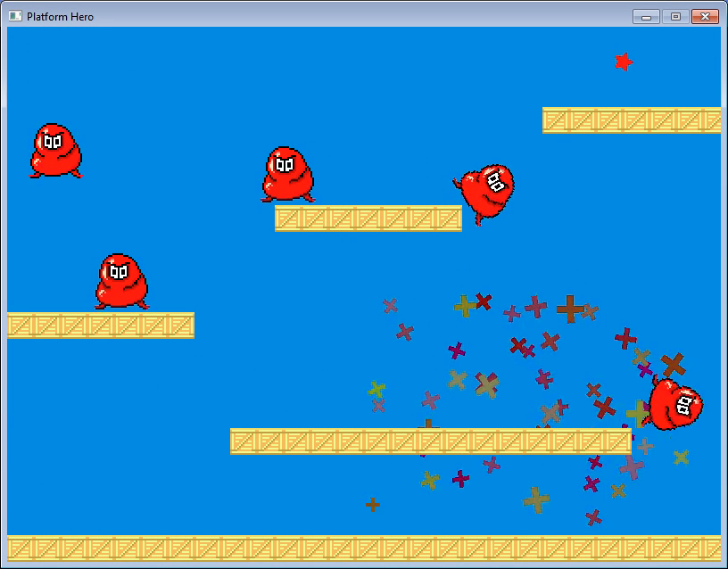The height and width of the screenshot is (569, 728).
Task: Click the red star in the sky
Action: point(624,62)
